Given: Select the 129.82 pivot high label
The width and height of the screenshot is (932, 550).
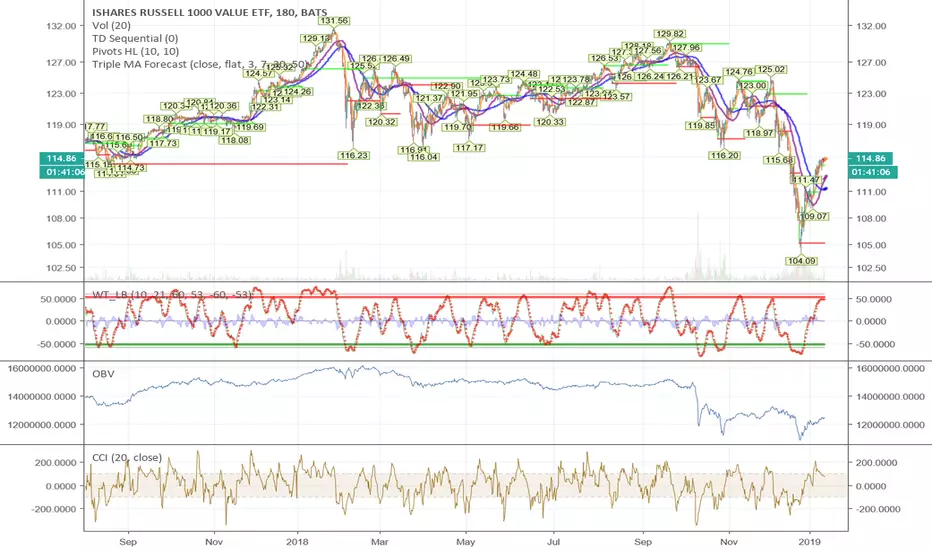Looking at the screenshot, I should tap(669, 34).
